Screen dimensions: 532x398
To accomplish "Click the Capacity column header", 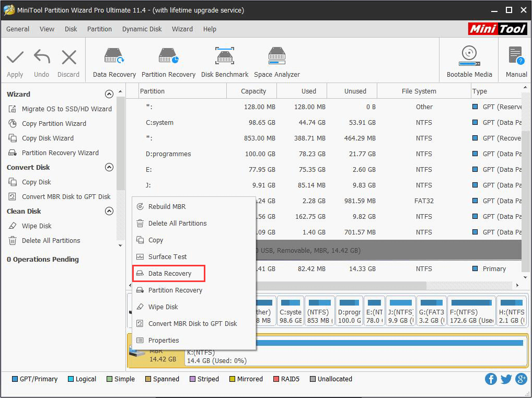I will (x=253, y=91).
